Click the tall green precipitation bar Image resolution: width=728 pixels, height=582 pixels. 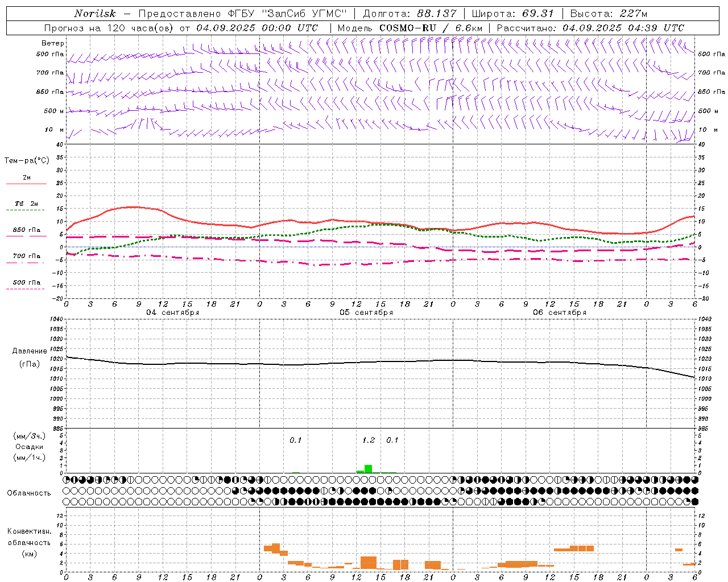368,469
